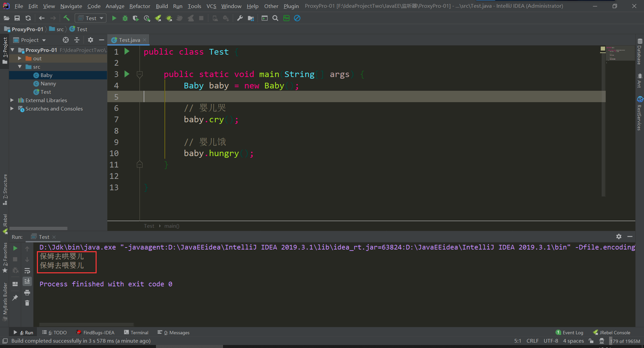Click the Build Project hammer icon

pos(66,18)
